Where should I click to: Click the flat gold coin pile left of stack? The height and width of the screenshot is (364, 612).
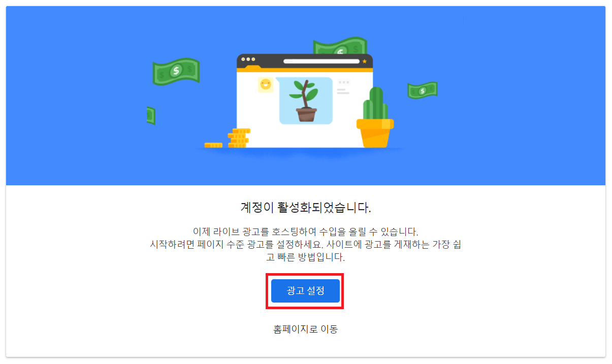pos(213,145)
